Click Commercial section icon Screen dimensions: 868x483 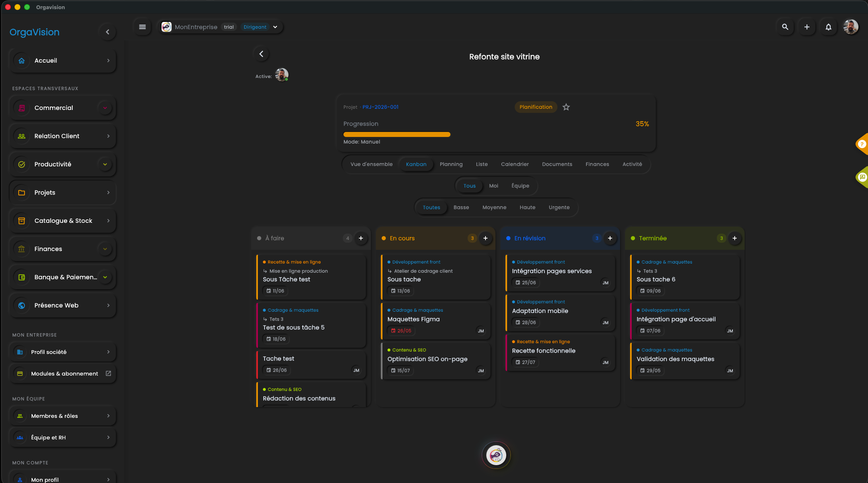tap(22, 108)
